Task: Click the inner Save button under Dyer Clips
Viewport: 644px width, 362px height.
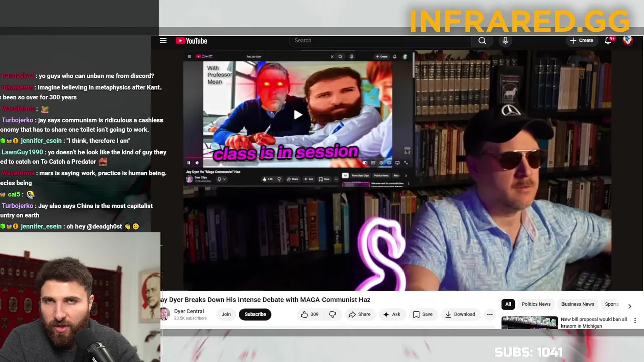Action: [x=324, y=179]
